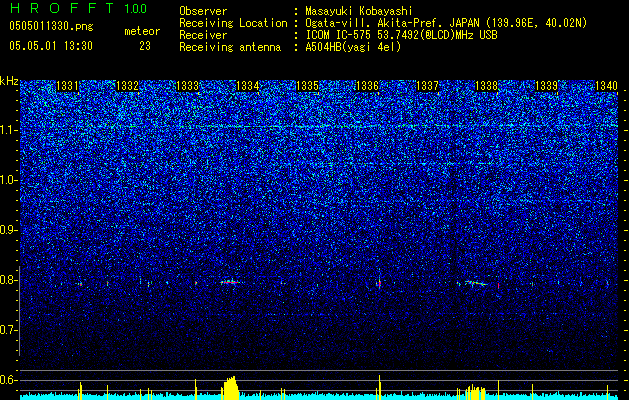Image resolution: width=629 pixels, height=400 pixels.
Task: Click the 1331 time marker
Action: [x=67, y=86]
